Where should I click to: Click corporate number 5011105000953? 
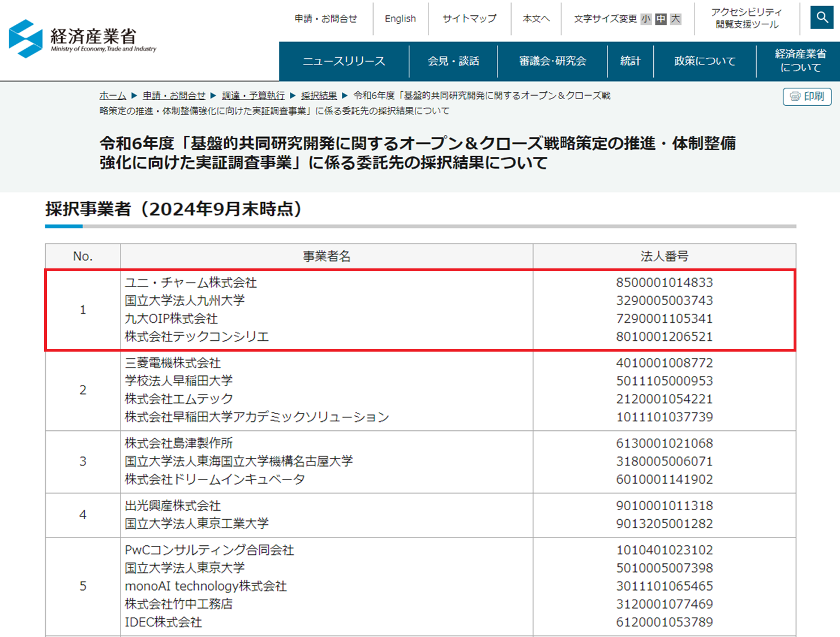point(665,381)
